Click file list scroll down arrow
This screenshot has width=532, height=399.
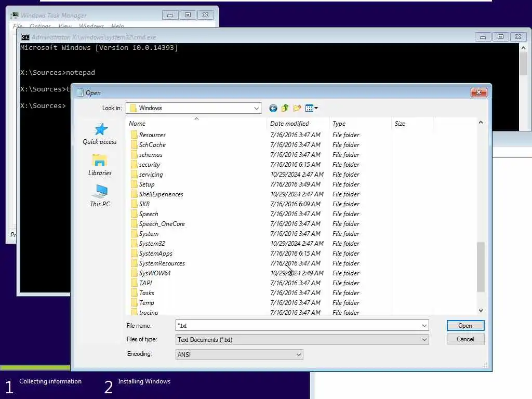(x=481, y=311)
